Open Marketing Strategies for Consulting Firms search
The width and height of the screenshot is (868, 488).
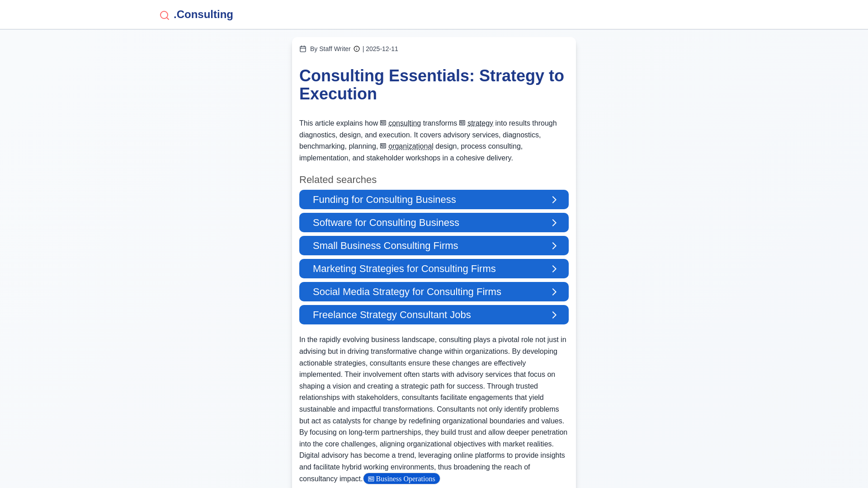pyautogui.click(x=434, y=269)
